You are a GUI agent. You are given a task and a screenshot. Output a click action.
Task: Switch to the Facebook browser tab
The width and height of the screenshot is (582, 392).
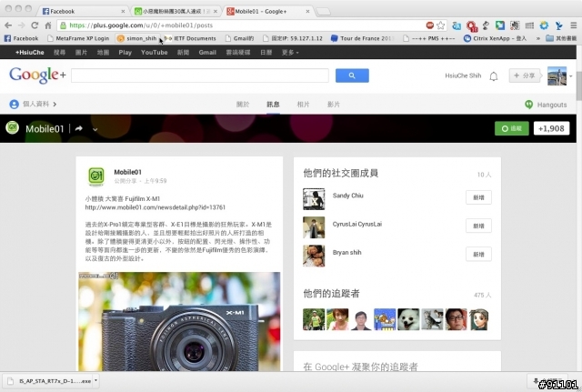(x=83, y=11)
